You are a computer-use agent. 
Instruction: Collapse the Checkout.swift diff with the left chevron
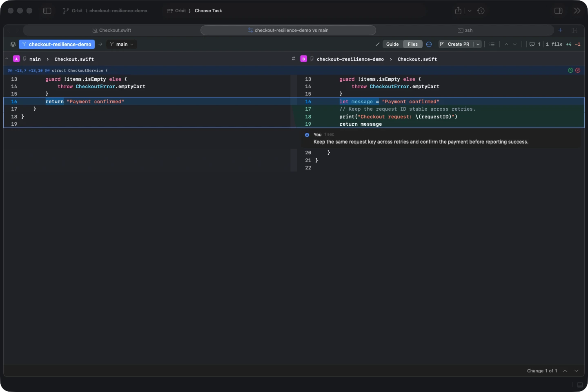point(7,59)
